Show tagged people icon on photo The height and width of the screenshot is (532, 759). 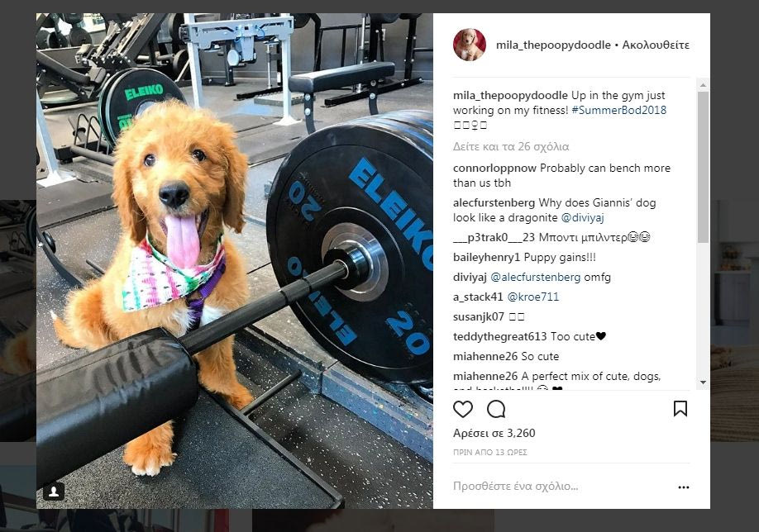(54, 492)
